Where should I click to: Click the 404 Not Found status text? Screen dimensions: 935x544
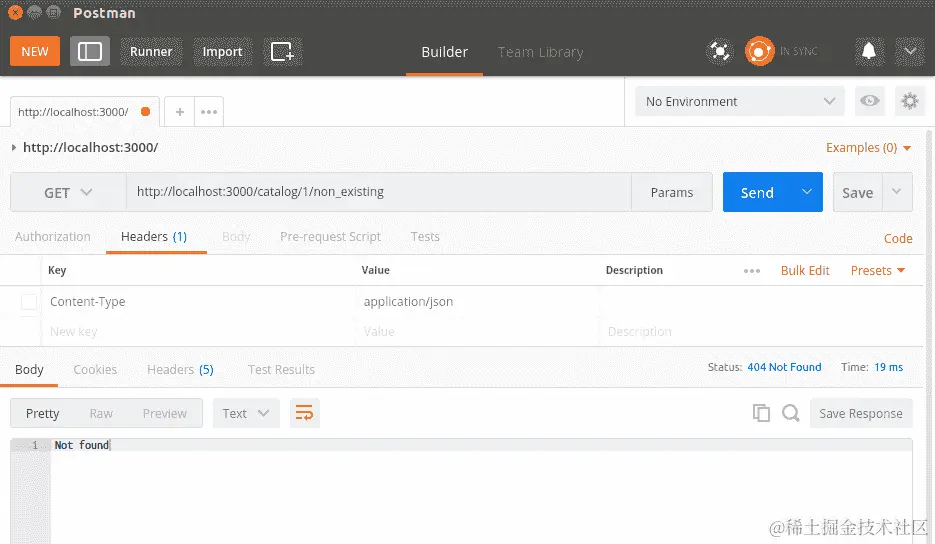point(784,367)
